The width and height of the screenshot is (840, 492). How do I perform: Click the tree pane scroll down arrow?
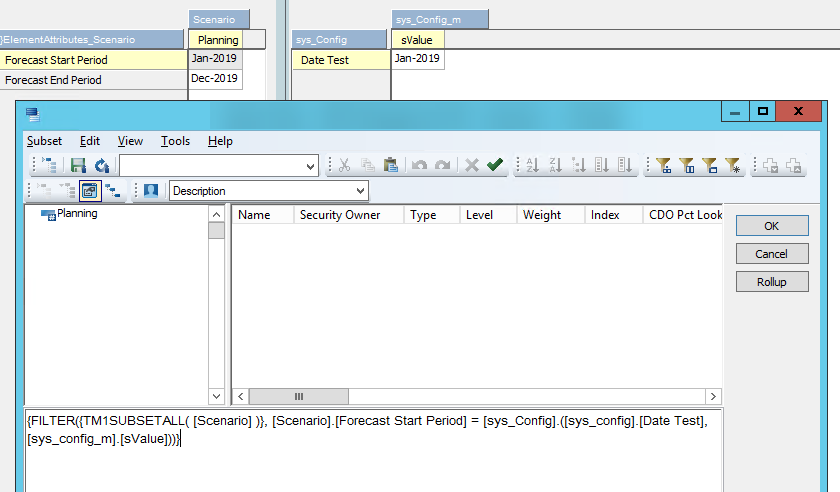pos(216,397)
